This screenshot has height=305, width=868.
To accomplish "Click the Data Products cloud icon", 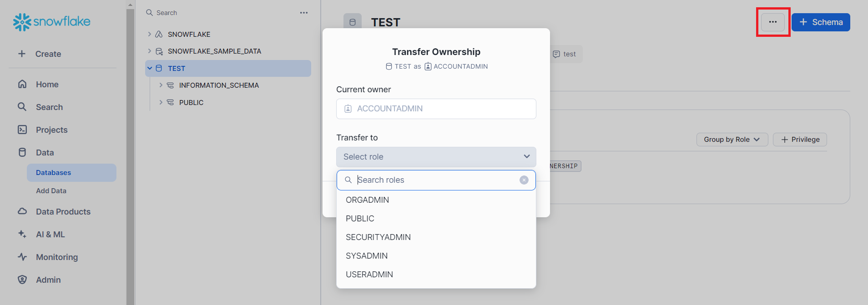I will 22,211.
